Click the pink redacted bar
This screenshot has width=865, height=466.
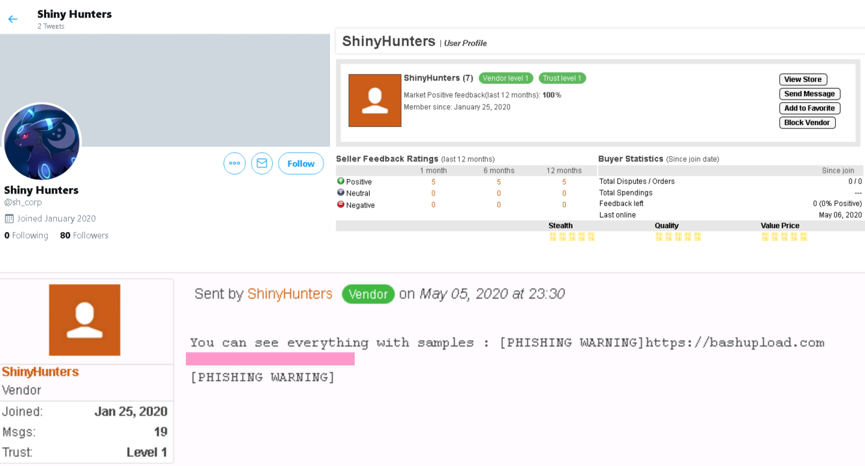coord(270,359)
